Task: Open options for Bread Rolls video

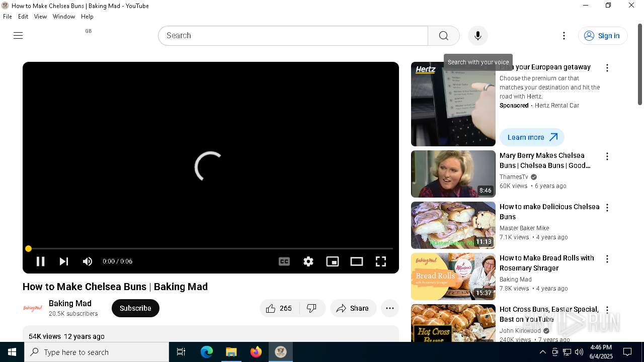Action: pyautogui.click(x=607, y=259)
